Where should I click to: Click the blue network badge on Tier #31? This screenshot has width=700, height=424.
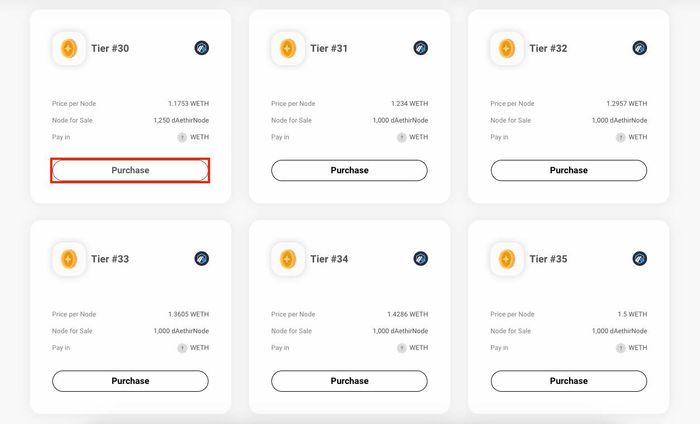coord(421,48)
